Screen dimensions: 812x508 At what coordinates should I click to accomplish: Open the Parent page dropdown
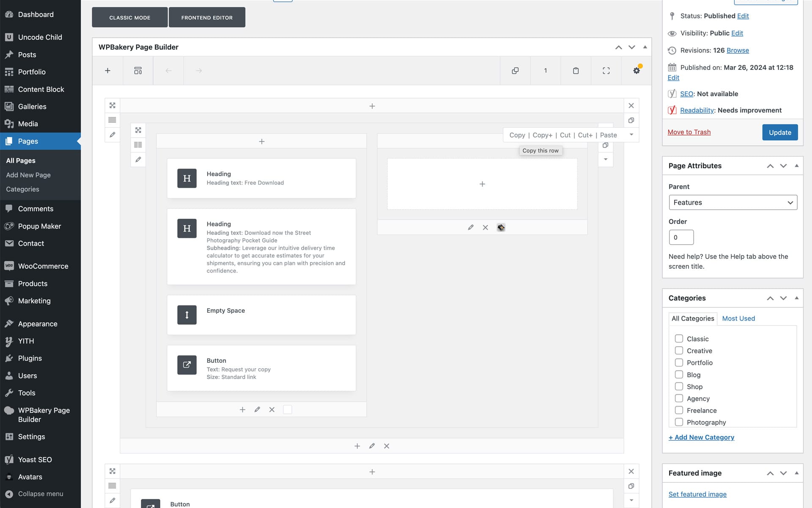click(x=732, y=202)
